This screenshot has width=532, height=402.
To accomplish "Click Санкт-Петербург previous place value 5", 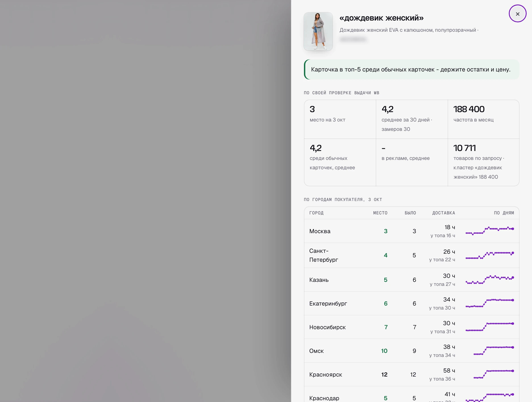I will 414,255.
